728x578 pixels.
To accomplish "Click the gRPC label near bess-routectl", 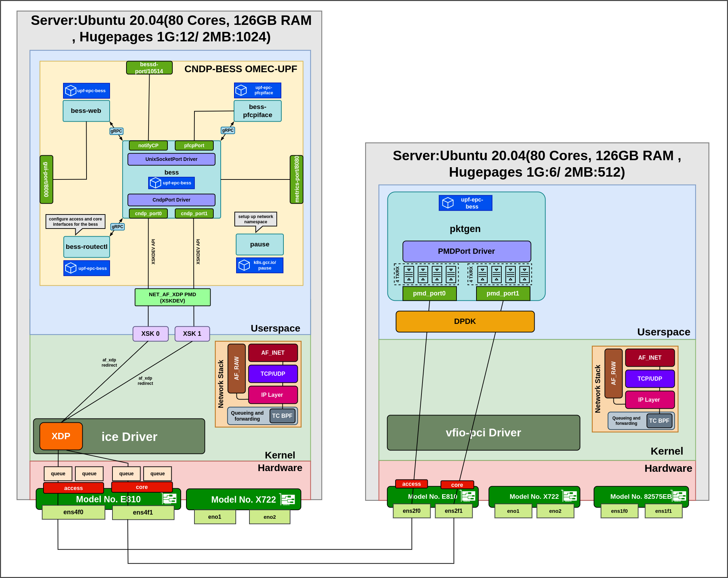I will click(117, 227).
